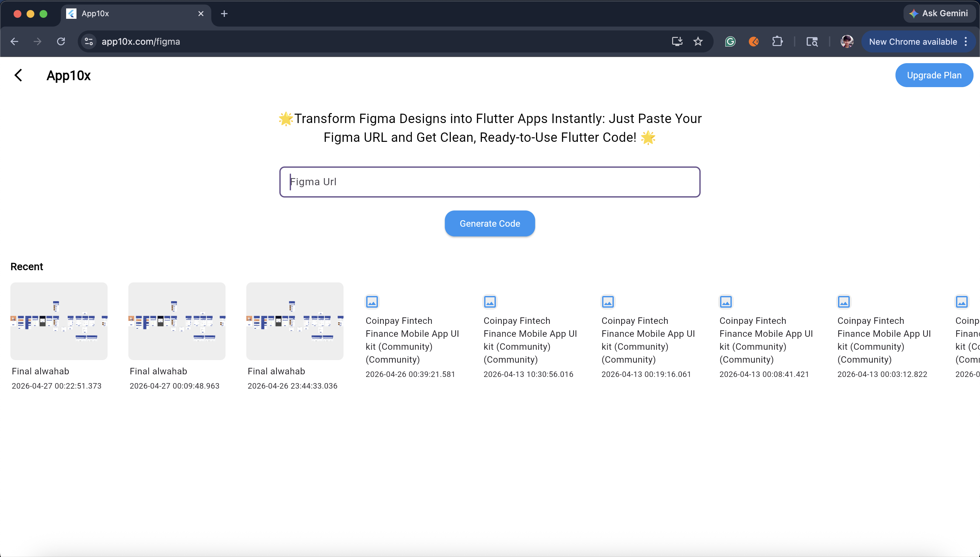
Task: Open site information icon in address bar
Action: click(89, 41)
